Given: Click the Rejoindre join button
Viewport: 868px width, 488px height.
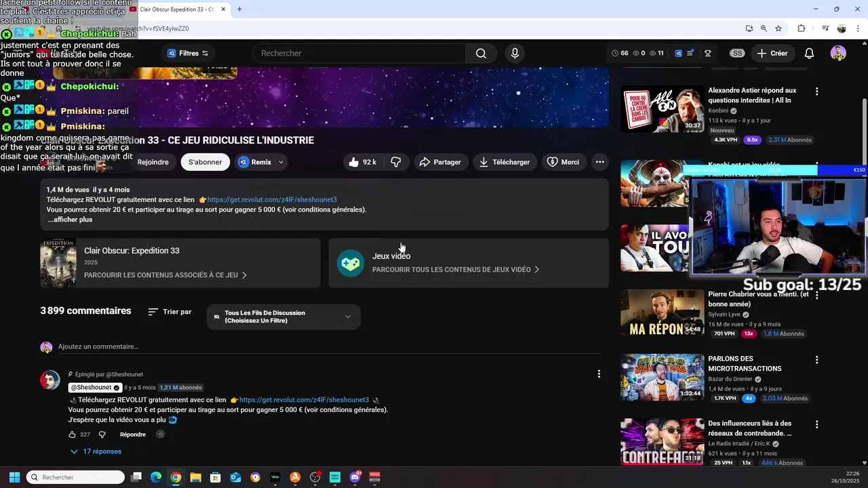Looking at the screenshot, I should (x=153, y=162).
